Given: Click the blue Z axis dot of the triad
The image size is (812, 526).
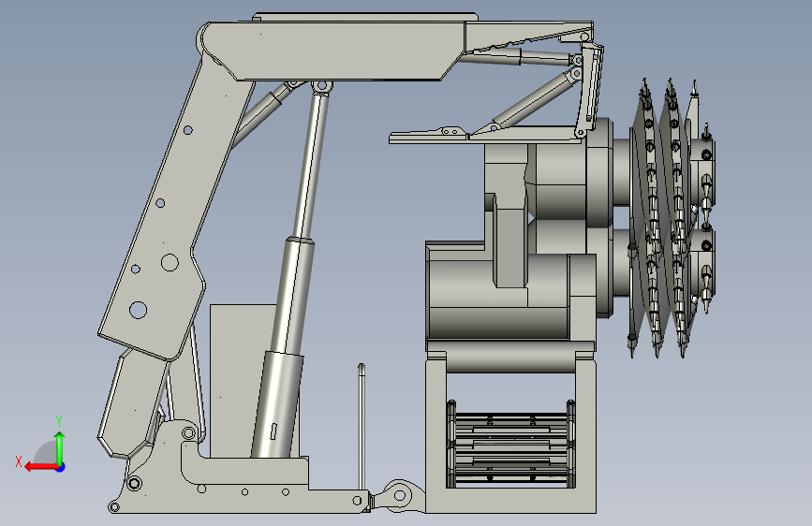Looking at the screenshot, I should [61, 467].
